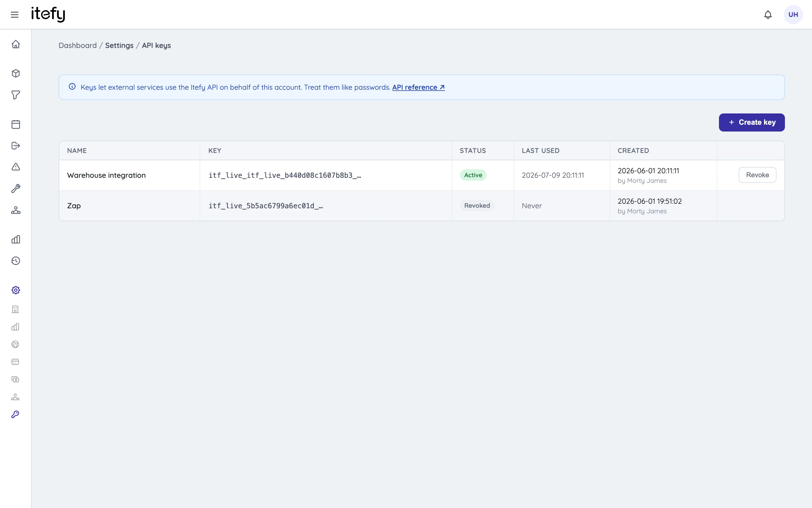Click created date 2026-06-01 20:11:11

tap(648, 171)
